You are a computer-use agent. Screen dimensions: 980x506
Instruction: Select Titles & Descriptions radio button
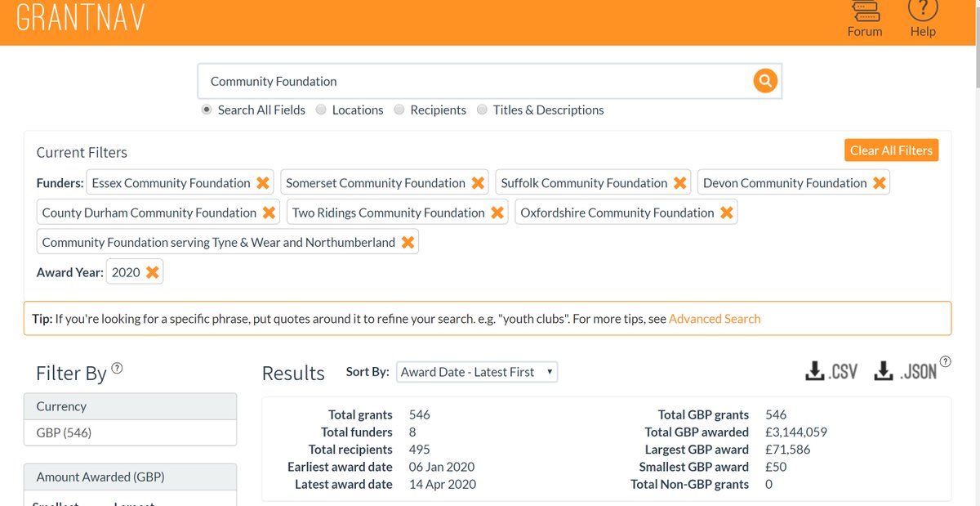[482, 110]
